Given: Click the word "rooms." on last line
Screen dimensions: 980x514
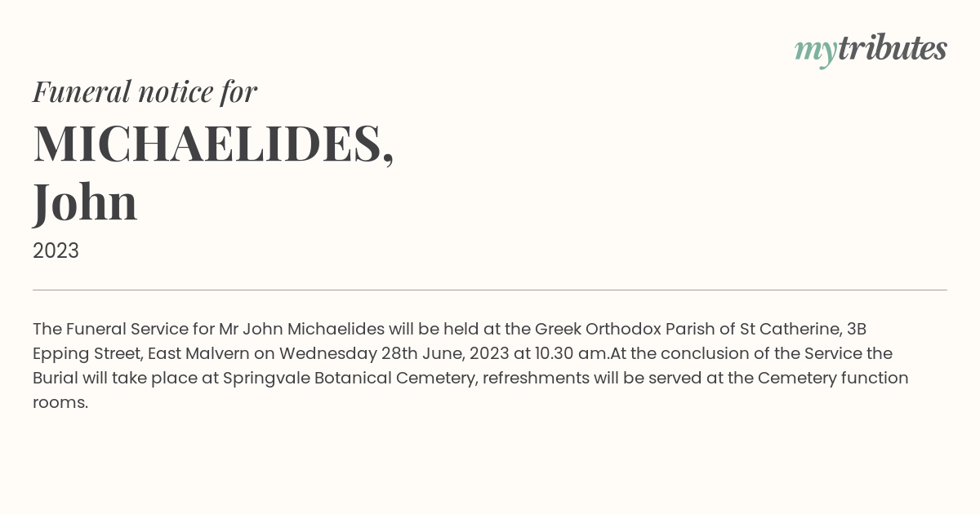Looking at the screenshot, I should [x=60, y=402].
